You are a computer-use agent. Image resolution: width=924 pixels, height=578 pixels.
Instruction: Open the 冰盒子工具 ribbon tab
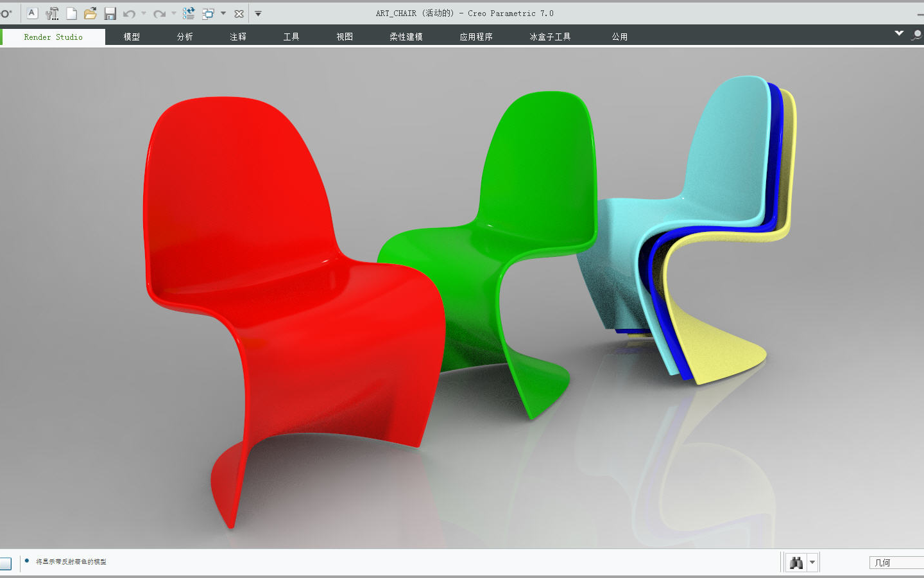550,37
